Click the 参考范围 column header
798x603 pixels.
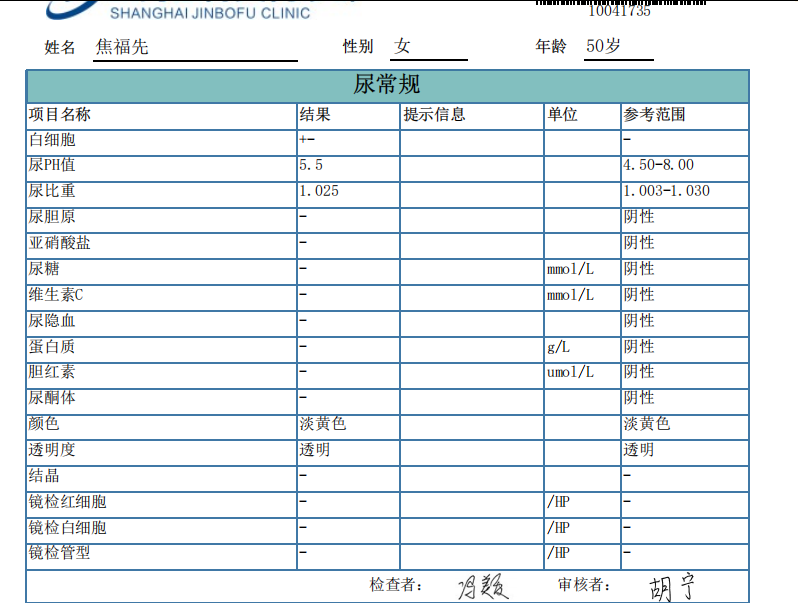pyautogui.click(x=654, y=115)
